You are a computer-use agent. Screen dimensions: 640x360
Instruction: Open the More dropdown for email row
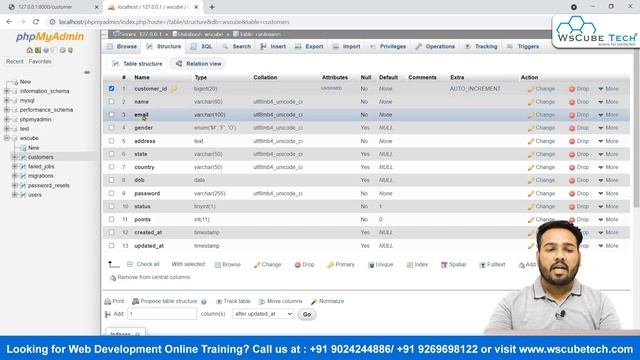(x=608, y=115)
